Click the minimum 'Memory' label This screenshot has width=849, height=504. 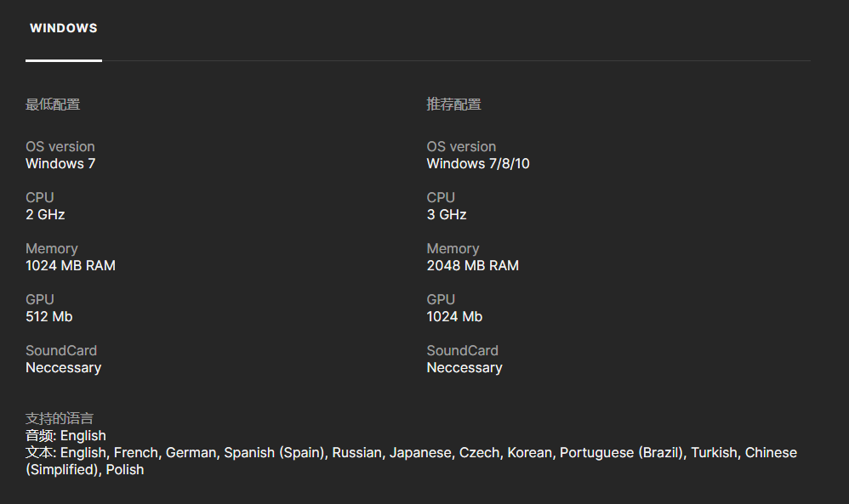pos(52,249)
